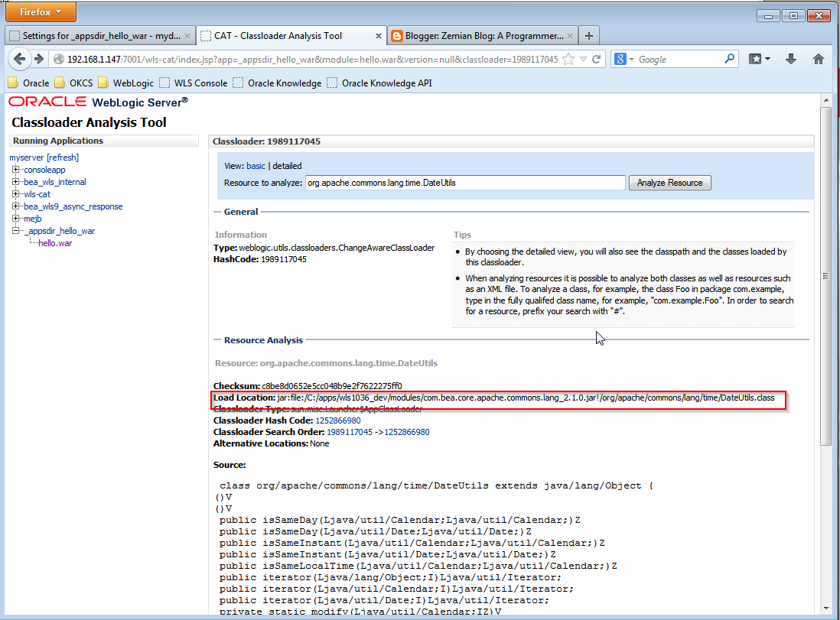Expand the consoleapp tree node
840x620 pixels.
click(x=15, y=169)
